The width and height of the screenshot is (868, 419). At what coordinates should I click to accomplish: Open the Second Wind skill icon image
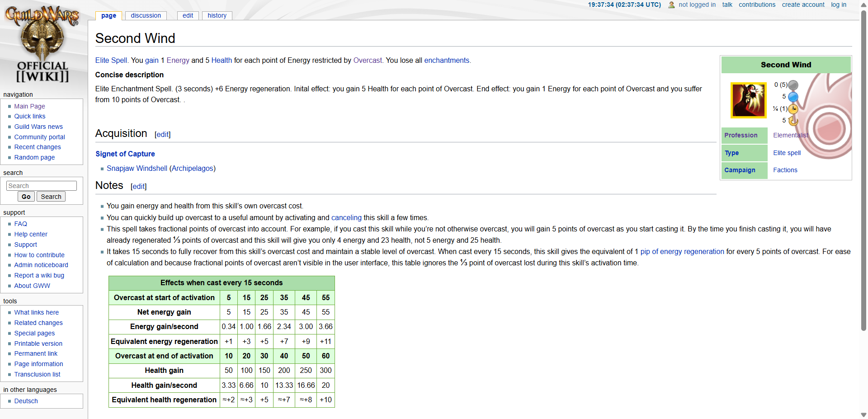(749, 100)
